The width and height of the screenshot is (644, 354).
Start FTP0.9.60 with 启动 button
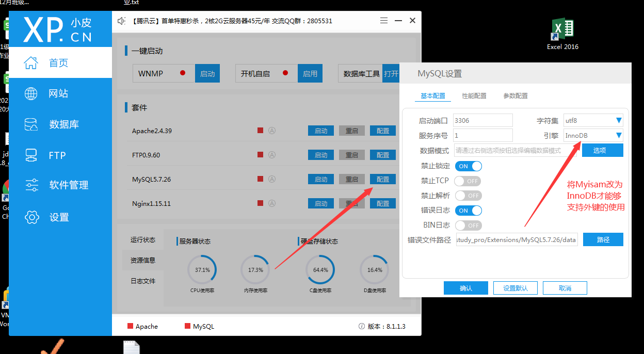[321, 155]
